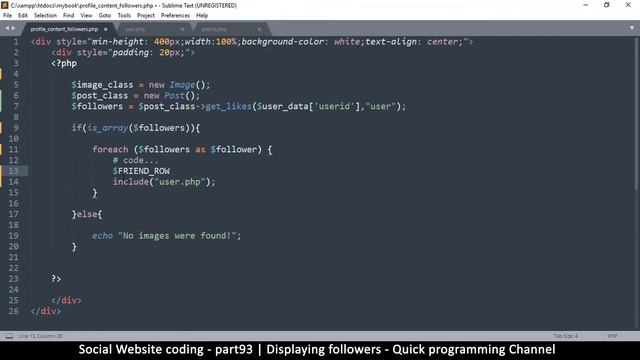Restore down the Sublime Text window
This screenshot has height=360, width=640.
pos(607,5)
